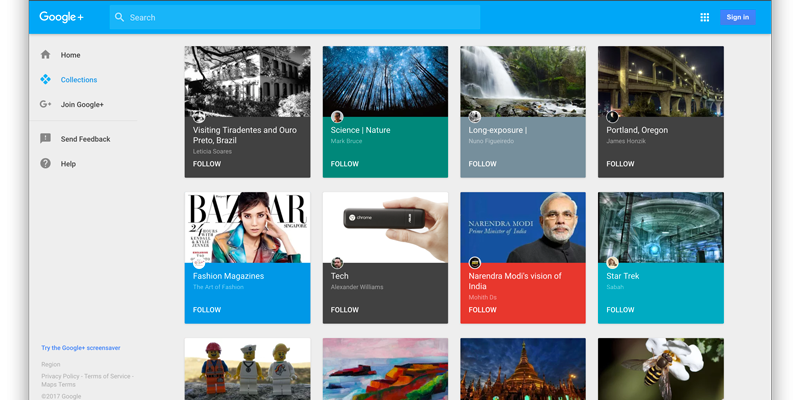Follow the Science | Nature collection
This screenshot has width=800, height=400.
[344, 164]
